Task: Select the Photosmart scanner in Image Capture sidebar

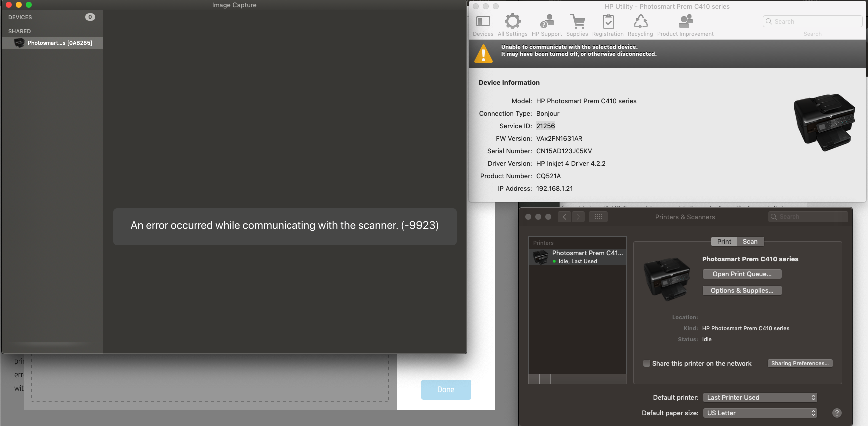Action: [x=52, y=43]
